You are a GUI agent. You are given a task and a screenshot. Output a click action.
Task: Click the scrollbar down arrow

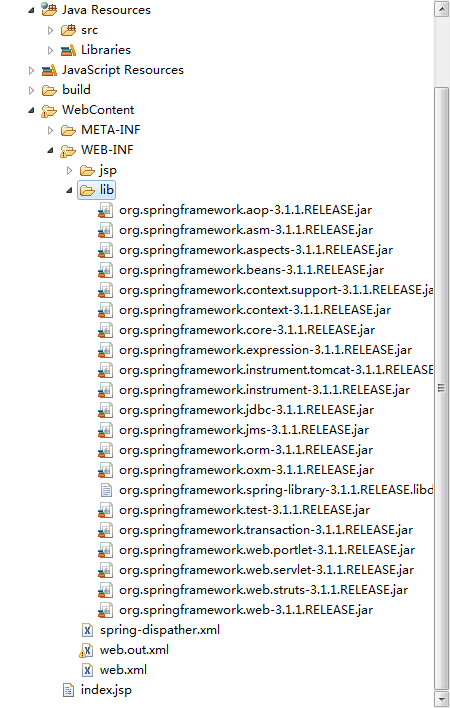pyautogui.click(x=441, y=698)
